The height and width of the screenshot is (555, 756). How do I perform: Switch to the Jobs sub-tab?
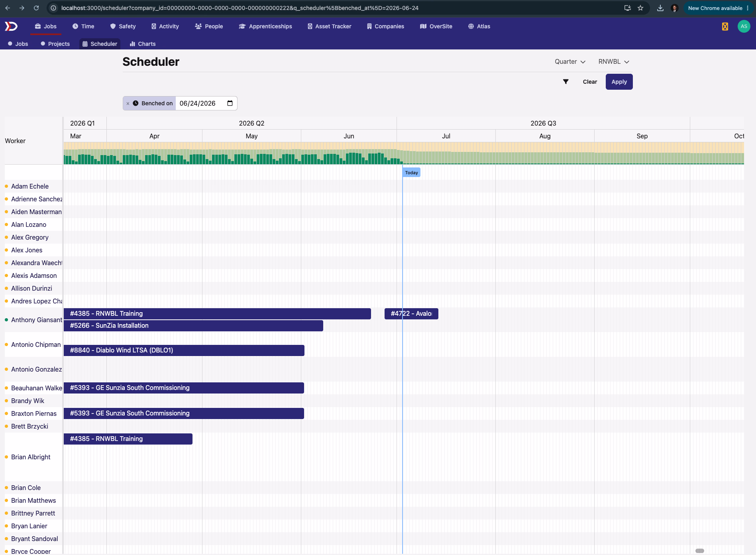click(18, 44)
